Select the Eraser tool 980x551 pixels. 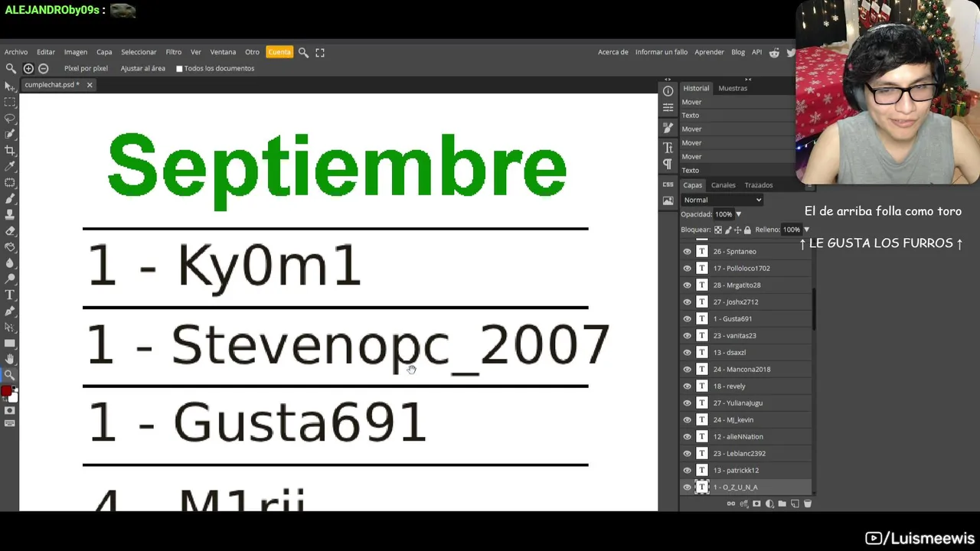[9, 231]
